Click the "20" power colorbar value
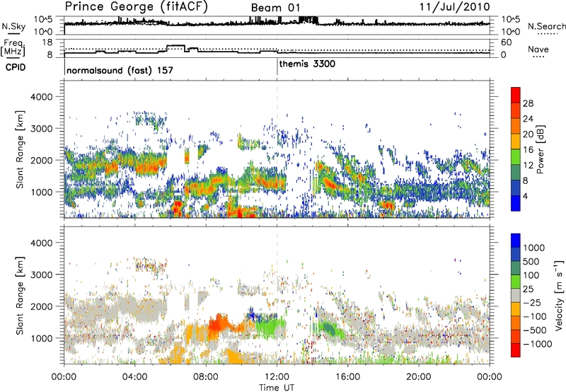The image size is (566, 392). pos(528,134)
